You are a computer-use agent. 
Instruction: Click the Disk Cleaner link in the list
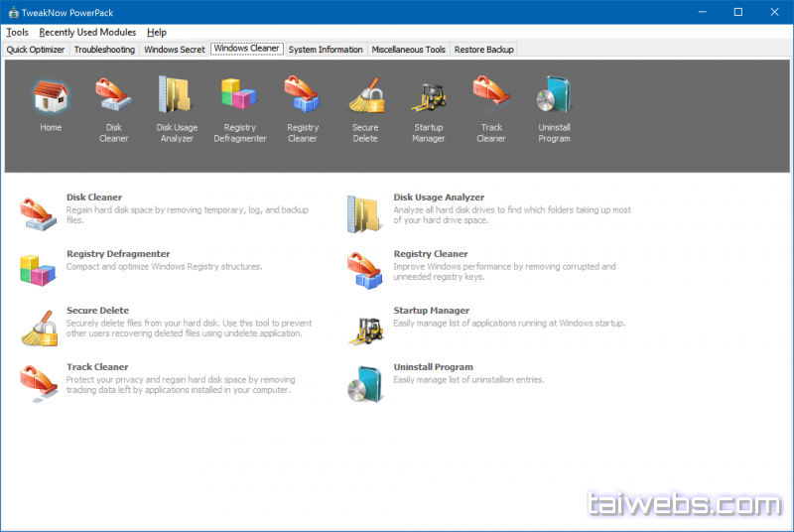94,198
